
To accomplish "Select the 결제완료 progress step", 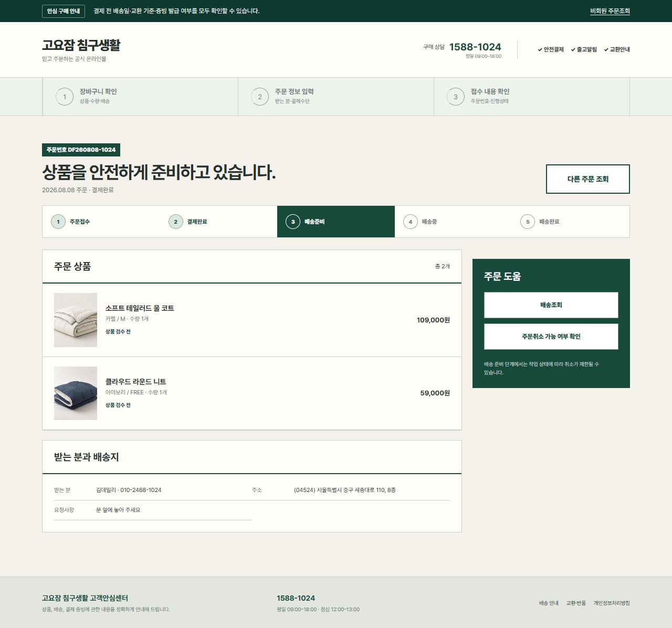I will point(218,222).
